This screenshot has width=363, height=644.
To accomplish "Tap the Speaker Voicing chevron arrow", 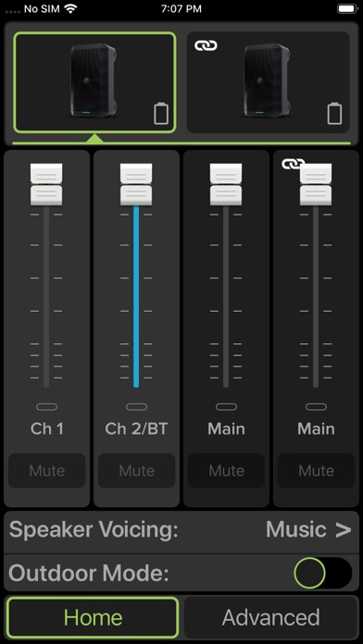I will point(344,530).
